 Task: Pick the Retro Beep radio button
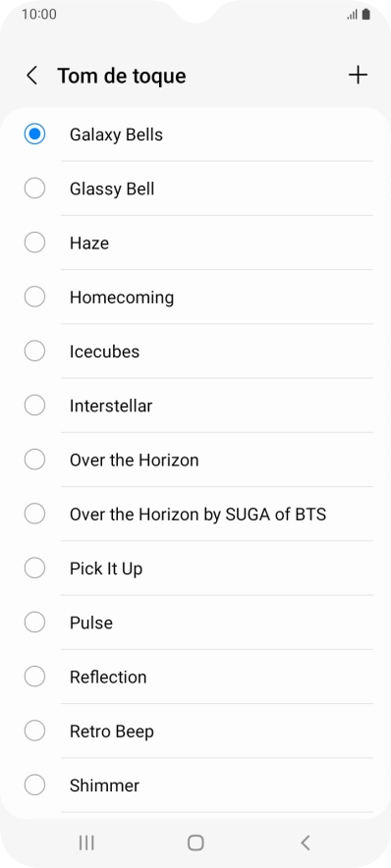34,731
